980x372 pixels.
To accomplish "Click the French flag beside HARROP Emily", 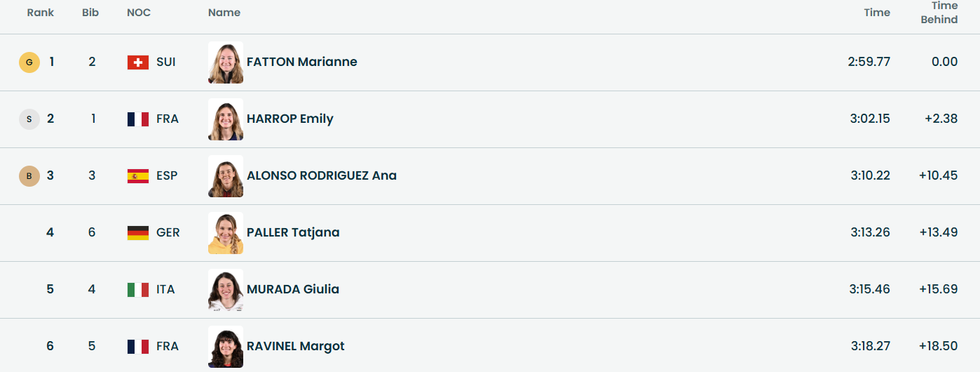I will click(x=137, y=119).
